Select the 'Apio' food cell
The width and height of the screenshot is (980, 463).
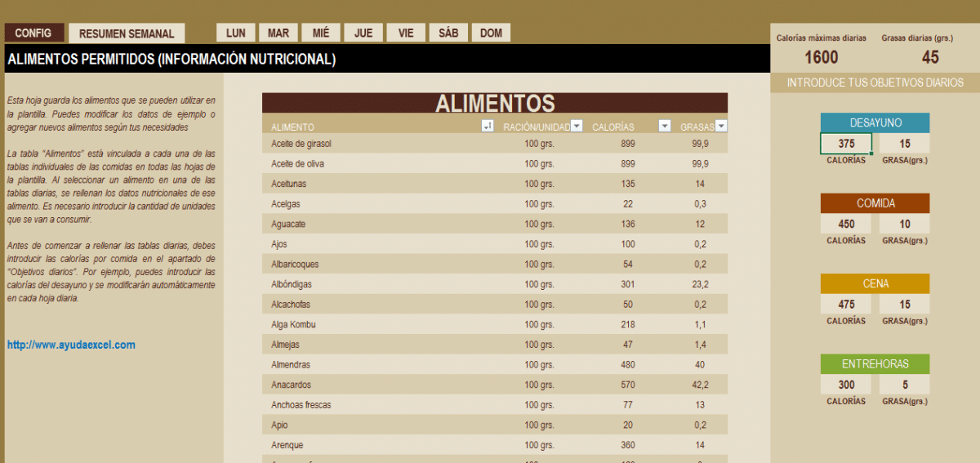pyautogui.click(x=279, y=425)
